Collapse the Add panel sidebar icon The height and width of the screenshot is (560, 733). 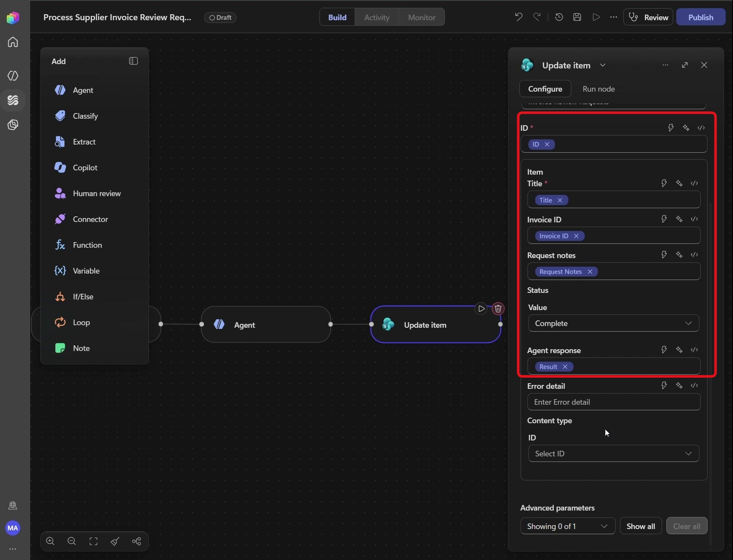(133, 61)
